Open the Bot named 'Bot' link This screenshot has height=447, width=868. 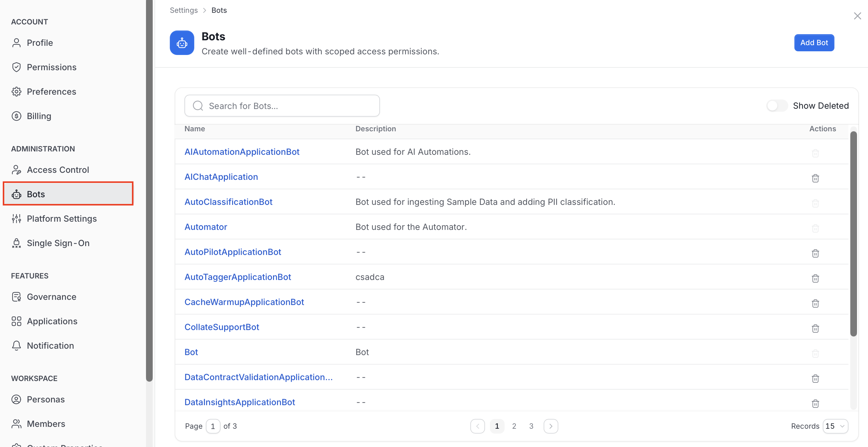[191, 352]
